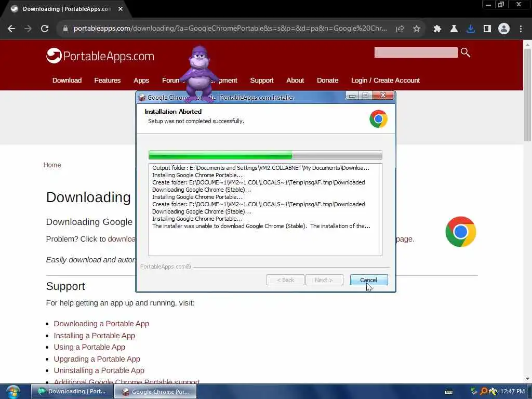This screenshot has height=399, width=532.
Task: Open the Chrome three-dot menu
Action: click(x=521, y=29)
